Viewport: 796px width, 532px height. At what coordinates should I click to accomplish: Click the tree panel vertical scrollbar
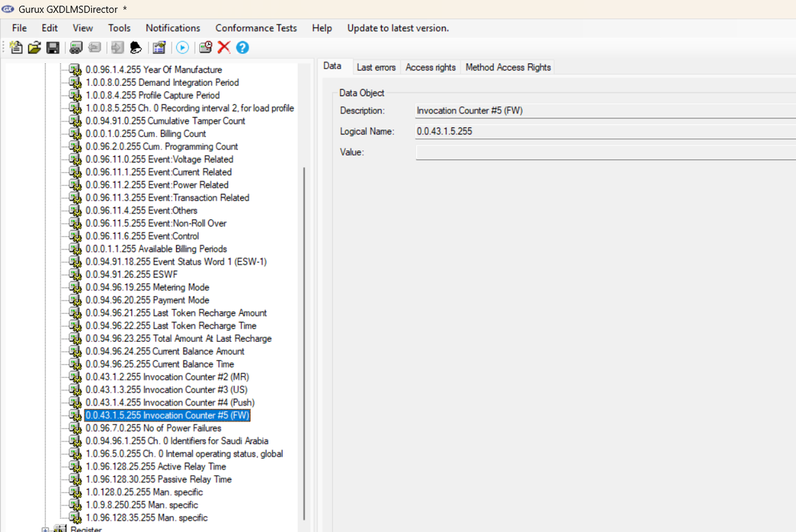point(304,343)
